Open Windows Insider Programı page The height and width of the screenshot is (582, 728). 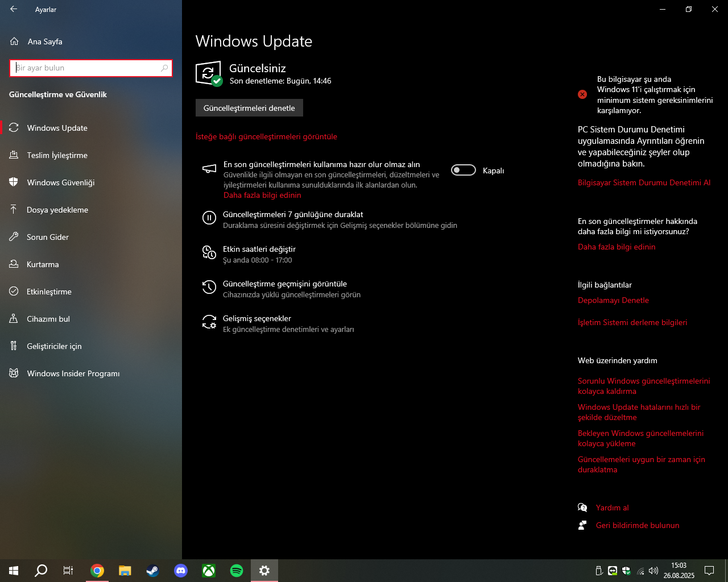pos(73,373)
